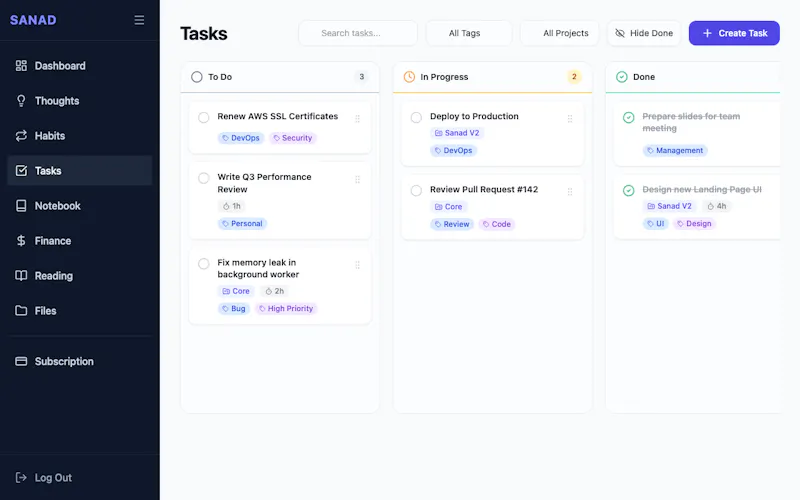Click the Review tag
Screen dimensions: 800x500
pos(452,224)
